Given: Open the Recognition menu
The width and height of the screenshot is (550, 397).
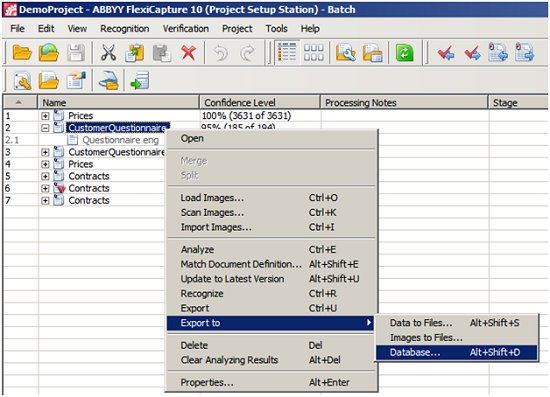Looking at the screenshot, I should pos(125,29).
